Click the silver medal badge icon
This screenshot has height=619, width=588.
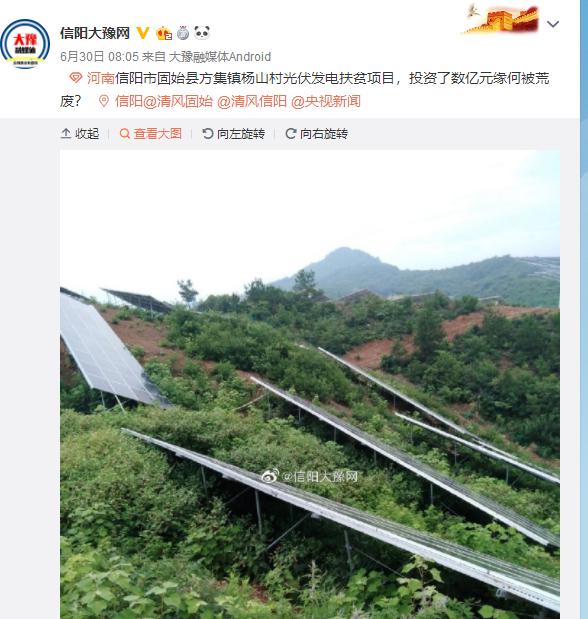pos(183,33)
